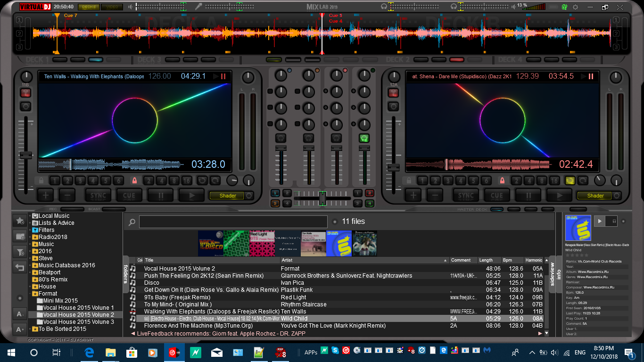Click the add favorite folder star icon
The image size is (644, 362).
coord(20,221)
